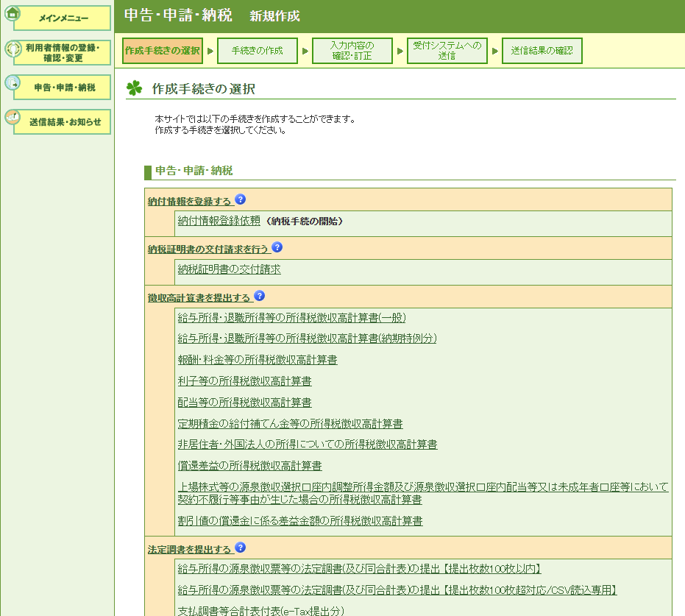Click the 法定調書を提出する section heading
This screenshot has height=616, width=685.
pyautogui.click(x=189, y=550)
